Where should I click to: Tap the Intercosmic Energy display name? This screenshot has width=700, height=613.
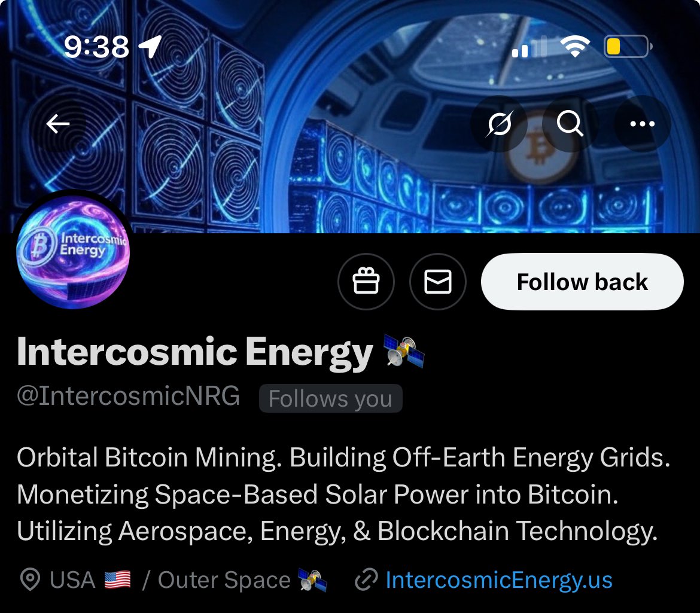(194, 352)
